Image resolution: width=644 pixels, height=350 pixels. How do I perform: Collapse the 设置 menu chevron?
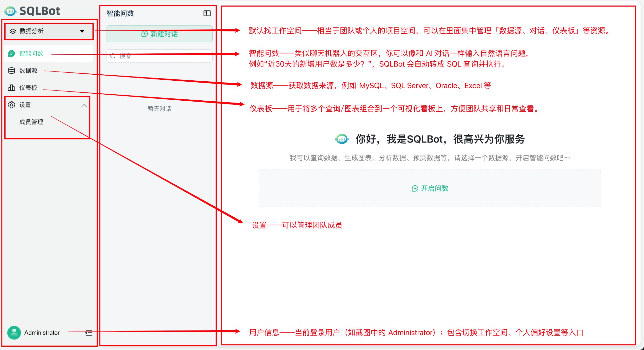[x=84, y=105]
